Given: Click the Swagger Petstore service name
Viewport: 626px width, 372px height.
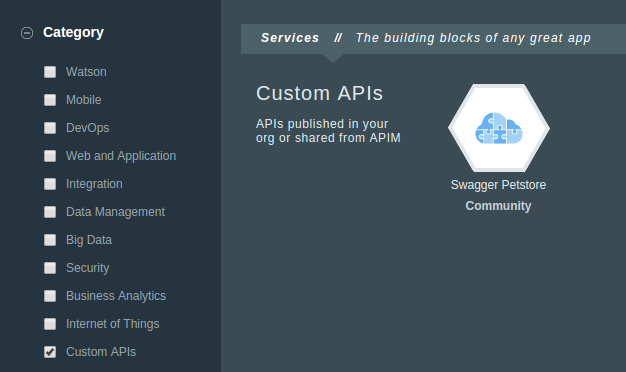Looking at the screenshot, I should pyautogui.click(x=498, y=185).
